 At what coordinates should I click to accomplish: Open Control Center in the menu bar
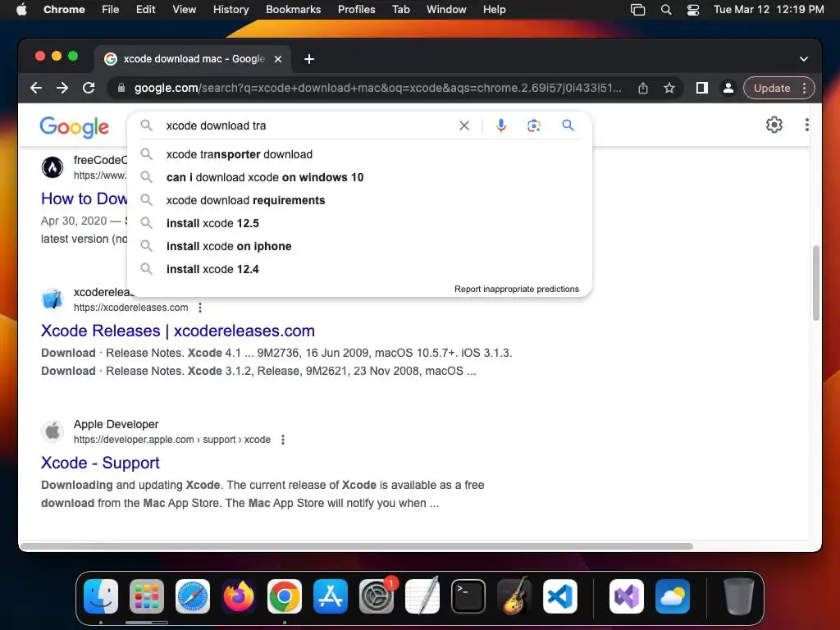point(692,10)
